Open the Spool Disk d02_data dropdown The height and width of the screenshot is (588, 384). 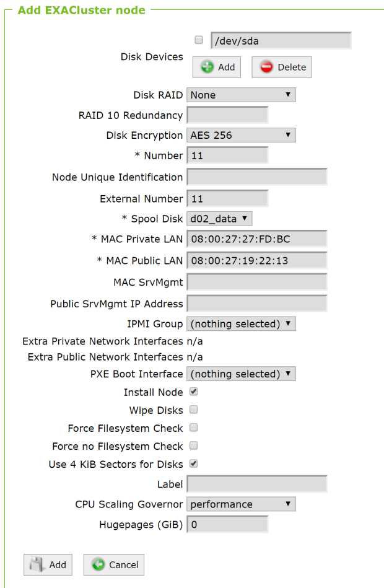pos(219,218)
